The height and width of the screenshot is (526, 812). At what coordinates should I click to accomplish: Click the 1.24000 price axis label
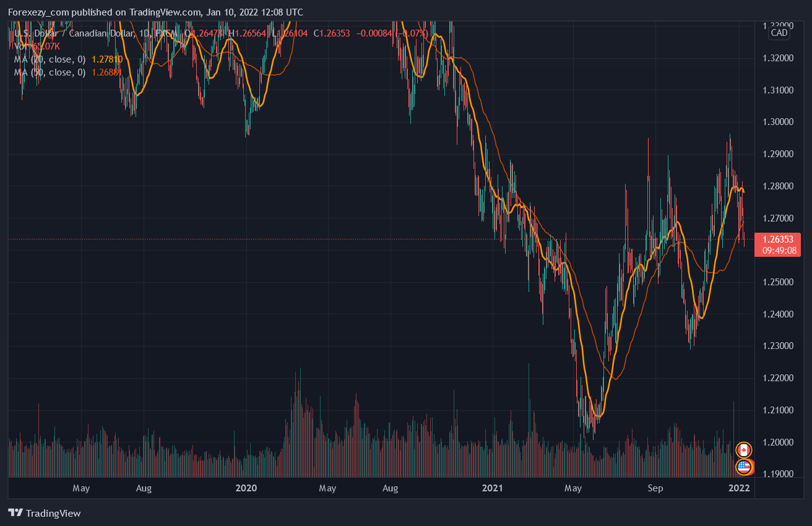[x=778, y=314]
